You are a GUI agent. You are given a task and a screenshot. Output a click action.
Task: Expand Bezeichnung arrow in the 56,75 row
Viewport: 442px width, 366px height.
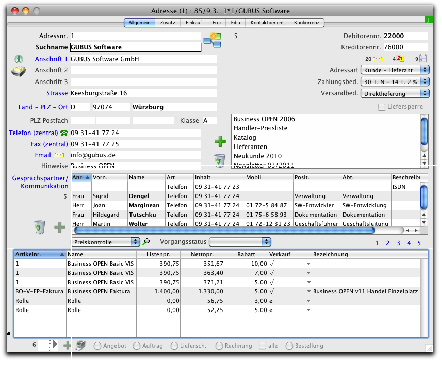pos(308,301)
